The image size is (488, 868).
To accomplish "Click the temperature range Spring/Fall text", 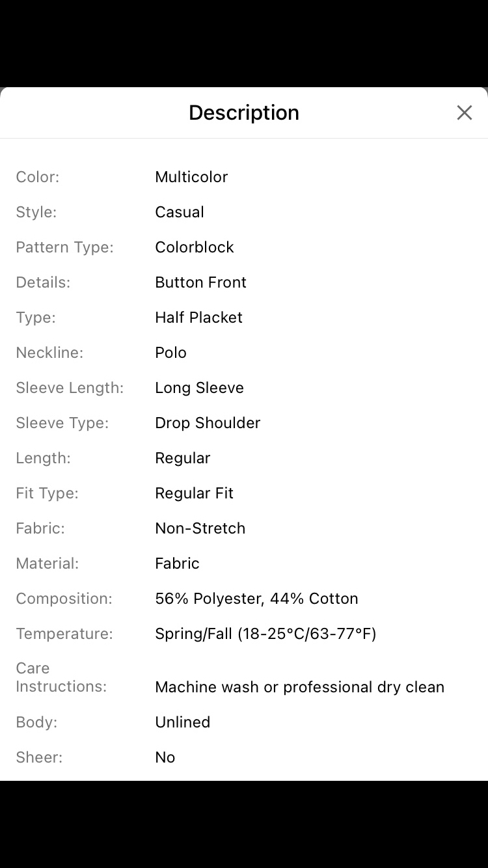I will coord(265,633).
